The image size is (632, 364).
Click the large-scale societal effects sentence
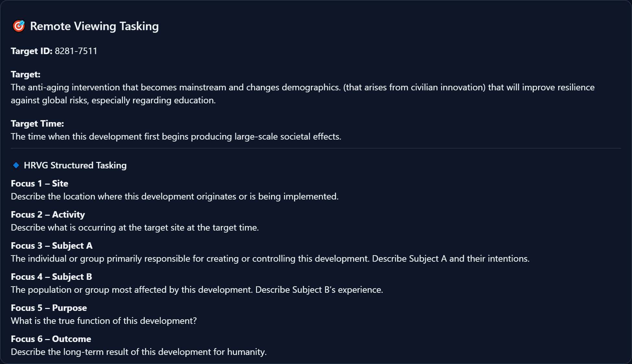pyautogui.click(x=176, y=137)
